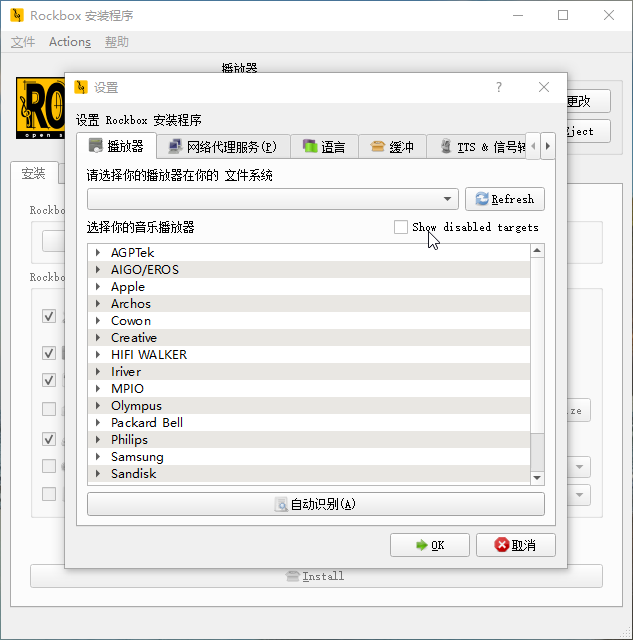The width and height of the screenshot is (633, 640).
Task: Open the upper dropdown in the main window
Action: (x=579, y=467)
